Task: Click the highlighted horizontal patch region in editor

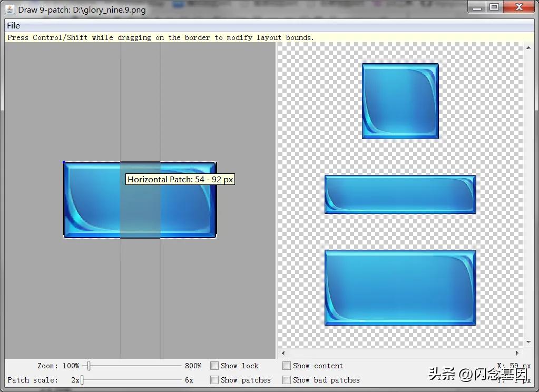Action: tap(140, 211)
